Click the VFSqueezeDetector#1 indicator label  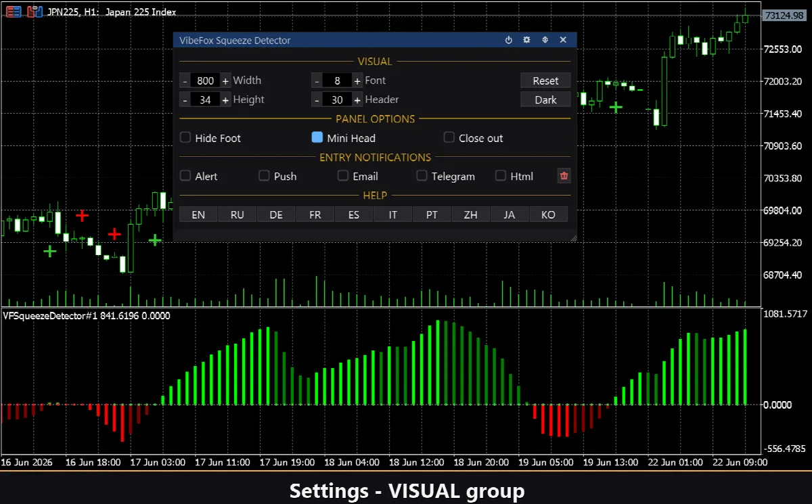[87, 315]
